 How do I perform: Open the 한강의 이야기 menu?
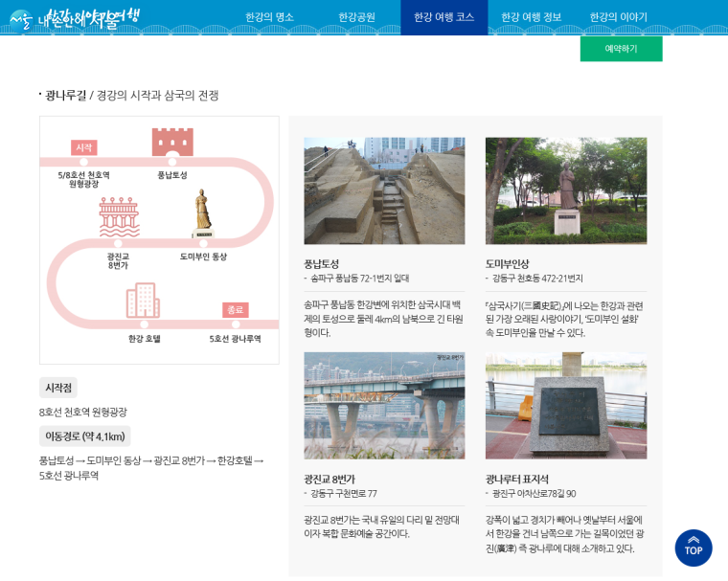(x=618, y=17)
